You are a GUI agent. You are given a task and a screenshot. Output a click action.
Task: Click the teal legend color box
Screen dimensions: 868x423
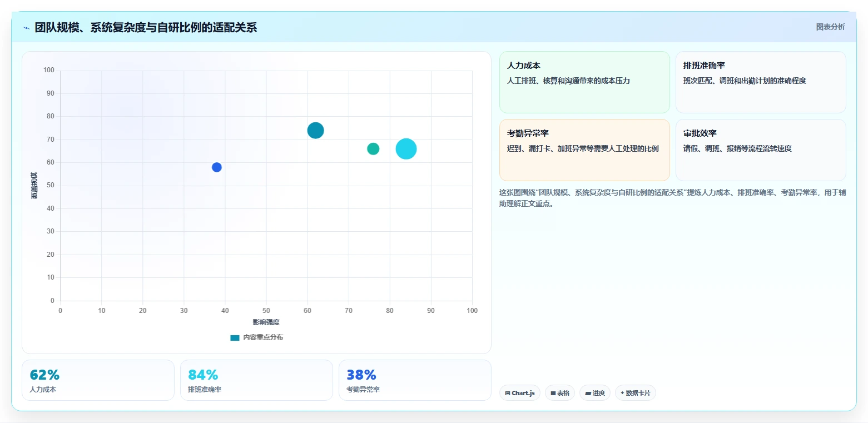[235, 337]
